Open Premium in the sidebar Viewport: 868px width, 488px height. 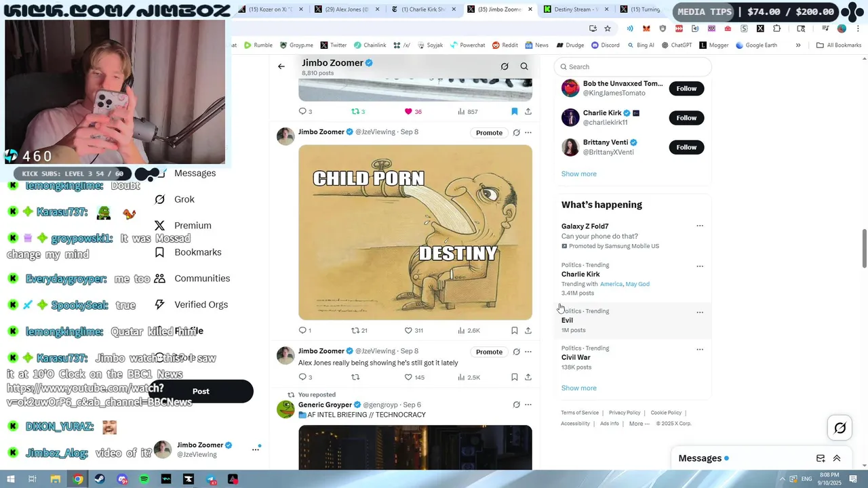pos(183,226)
